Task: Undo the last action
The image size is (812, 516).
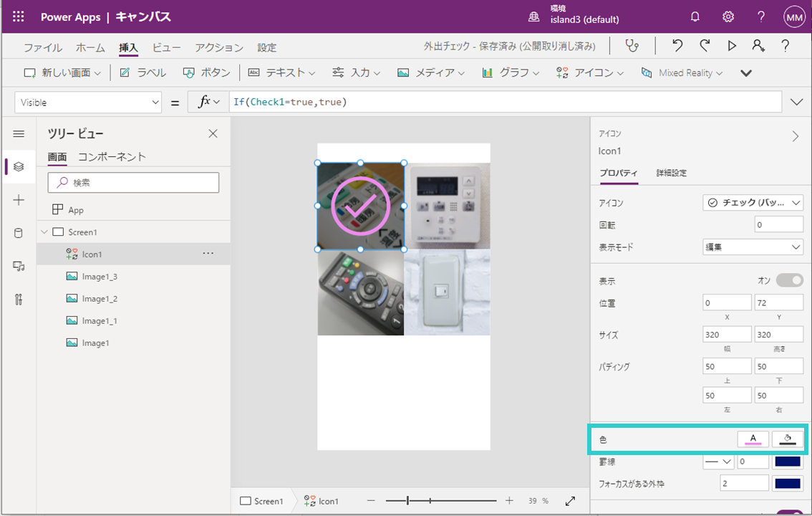Action: pos(677,46)
